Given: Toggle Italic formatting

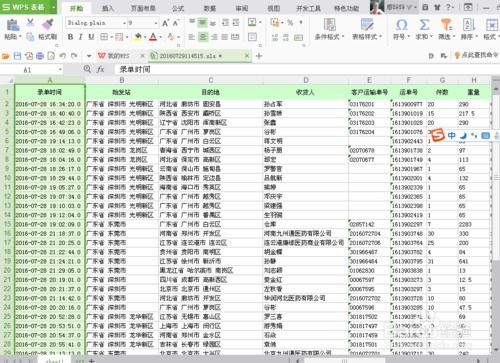Looking at the screenshot, I should click(x=80, y=37).
